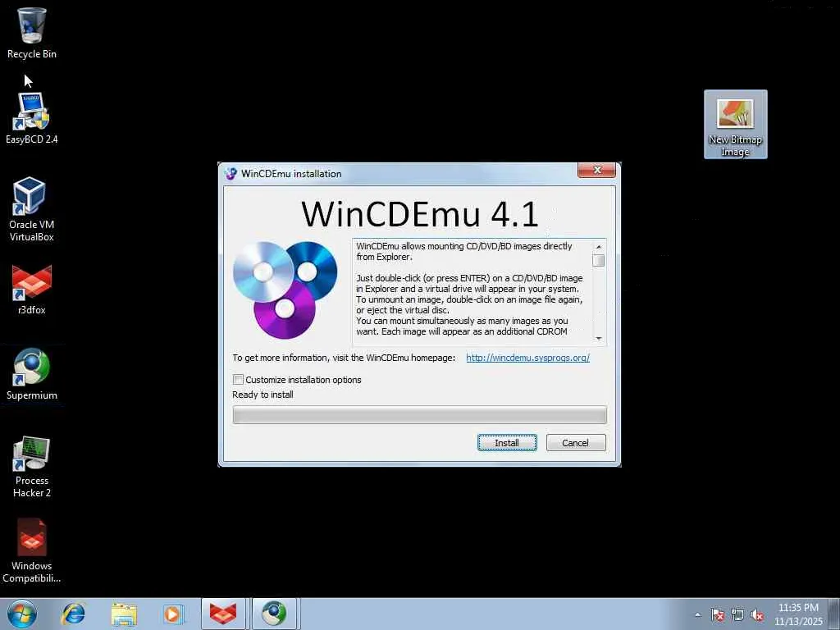Click the installation progress bar
Screen dimensions: 840x630
coord(419,414)
